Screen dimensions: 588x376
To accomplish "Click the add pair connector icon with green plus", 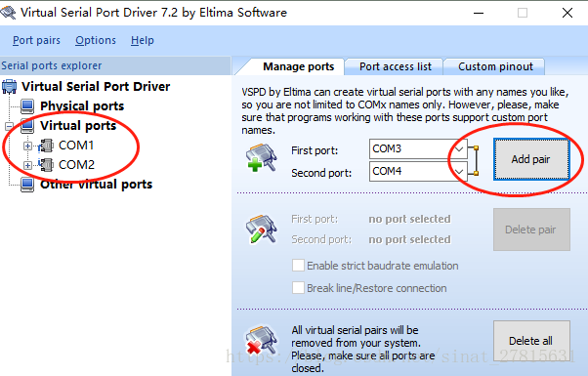I will tap(262, 158).
